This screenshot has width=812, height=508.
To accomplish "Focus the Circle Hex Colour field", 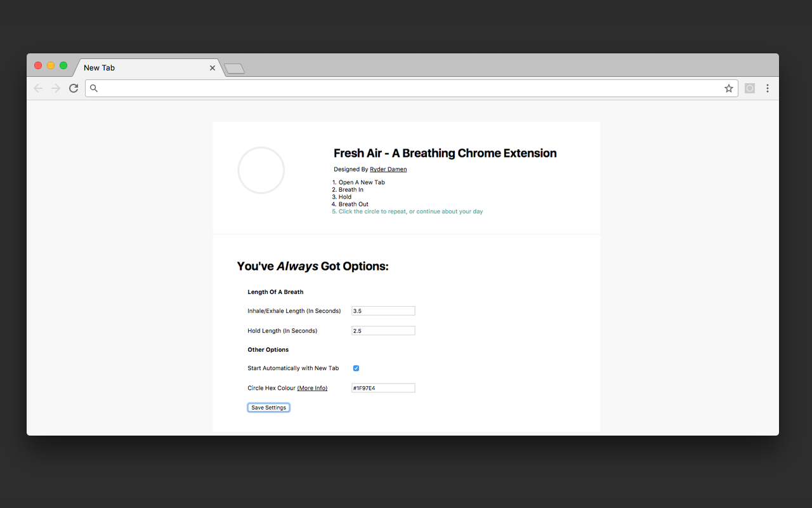I will click(x=383, y=388).
